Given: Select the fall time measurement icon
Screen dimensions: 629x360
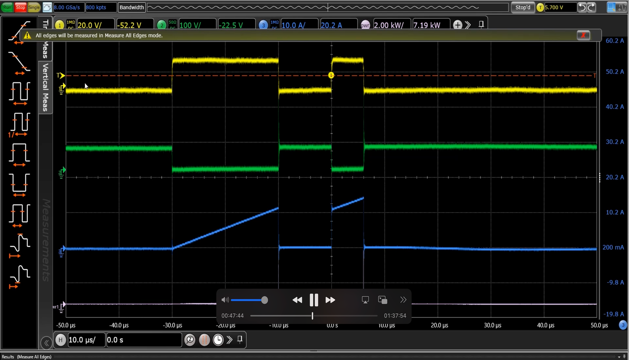Looking at the screenshot, I should [x=19, y=63].
